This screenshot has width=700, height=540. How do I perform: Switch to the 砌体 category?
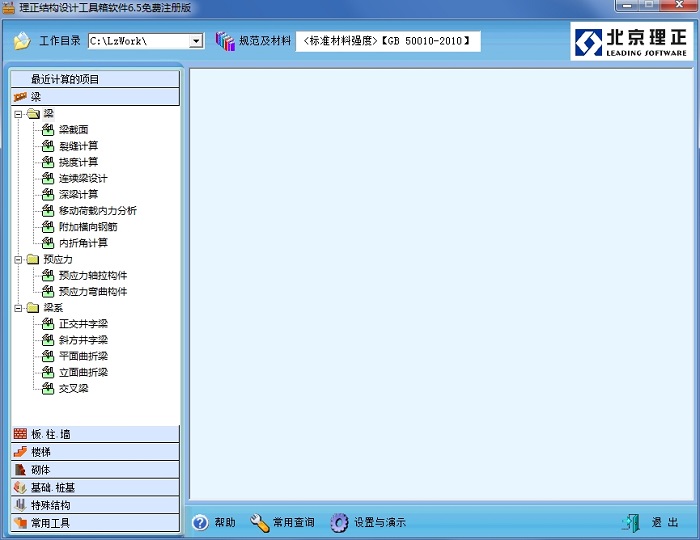coord(95,469)
